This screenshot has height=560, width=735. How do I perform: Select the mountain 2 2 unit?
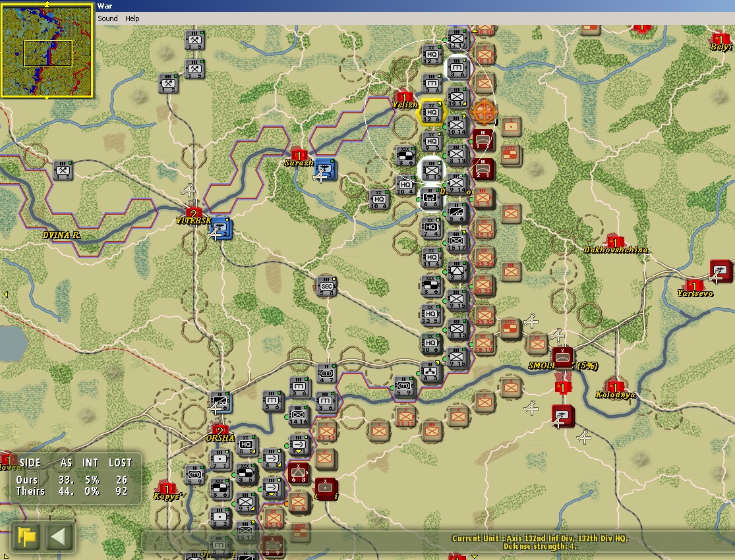pyautogui.click(x=457, y=271)
